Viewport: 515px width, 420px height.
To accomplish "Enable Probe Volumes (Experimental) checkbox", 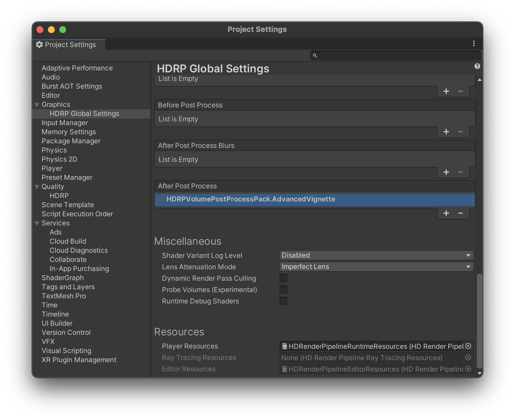I will (283, 289).
